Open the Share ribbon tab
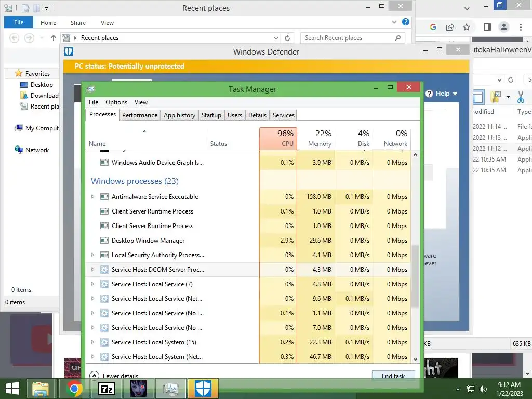 (78, 23)
